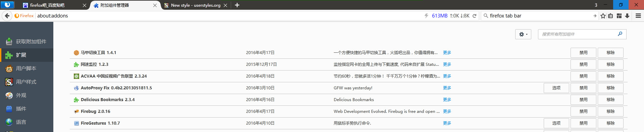
Task: Click the search bar containing firefox tab bar
Action: point(540,16)
